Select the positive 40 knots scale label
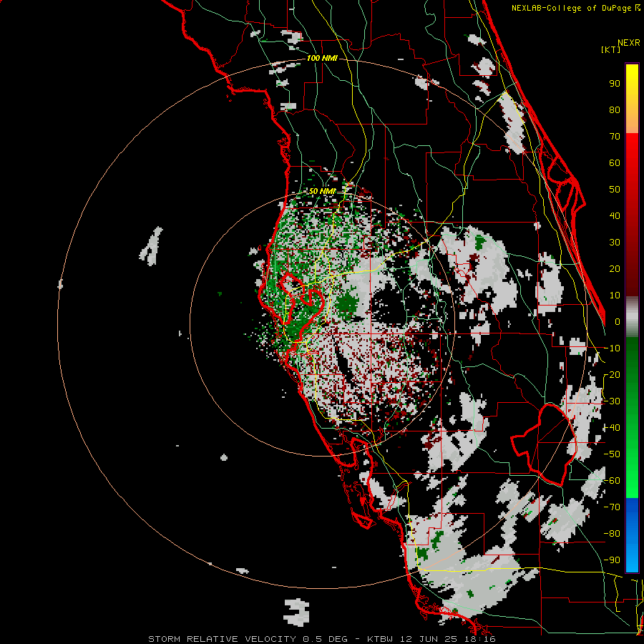 click(615, 215)
